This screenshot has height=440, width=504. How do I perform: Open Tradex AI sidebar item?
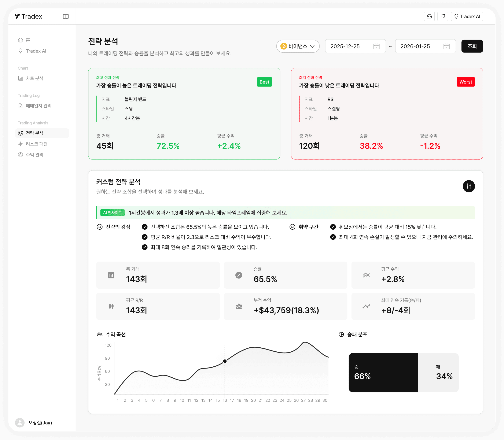coord(42,51)
